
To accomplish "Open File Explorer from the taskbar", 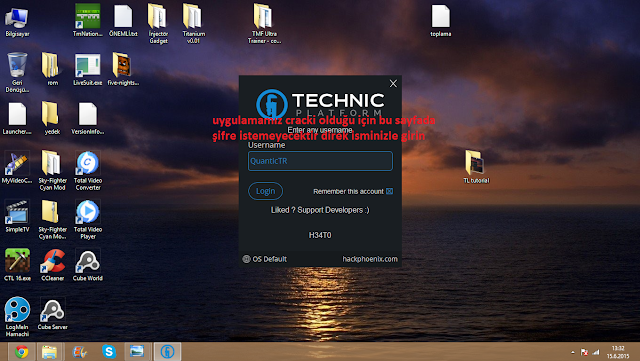I will point(49,352).
